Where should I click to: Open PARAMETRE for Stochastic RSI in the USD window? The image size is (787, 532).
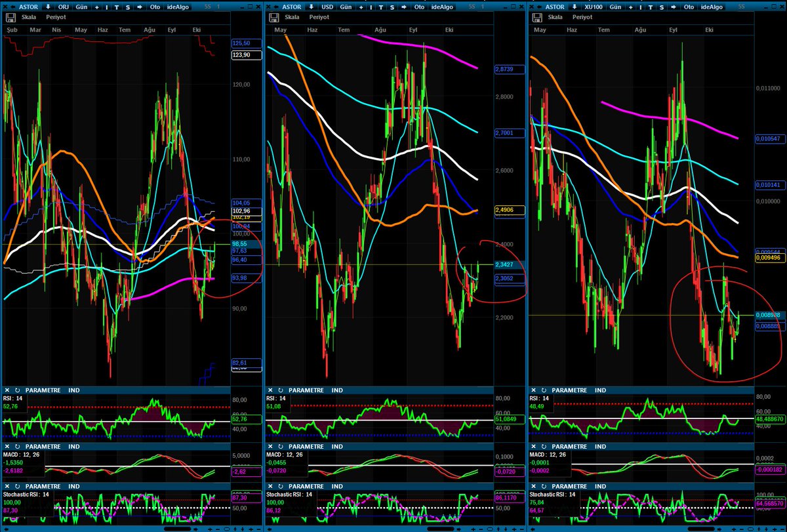pyautogui.click(x=308, y=486)
